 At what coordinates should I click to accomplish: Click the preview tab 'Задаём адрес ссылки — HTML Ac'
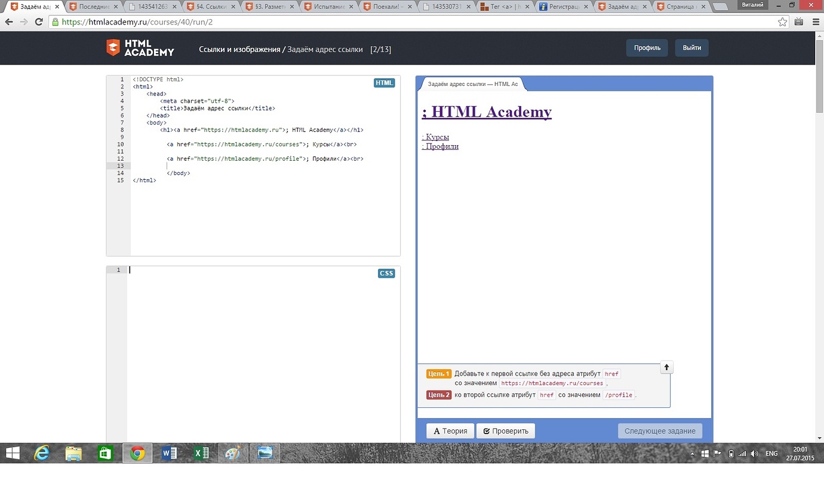tap(472, 84)
